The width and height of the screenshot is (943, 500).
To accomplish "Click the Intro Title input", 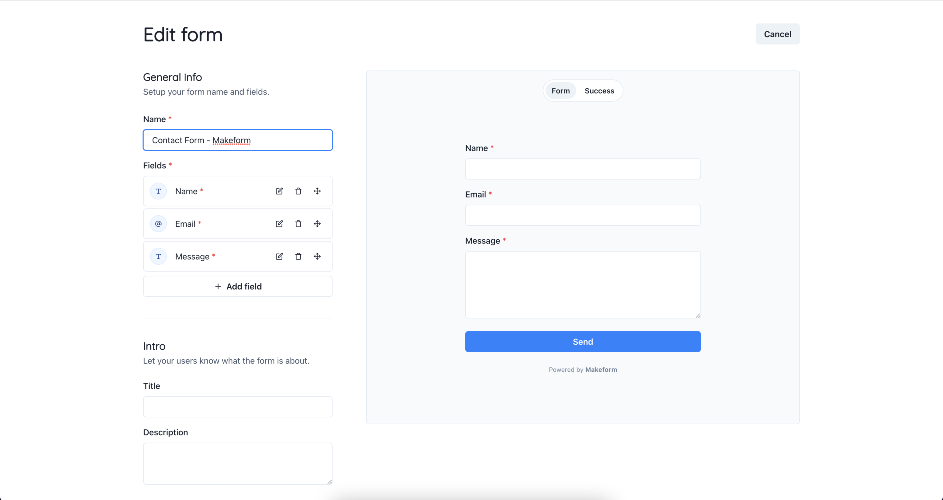I will (x=238, y=407).
